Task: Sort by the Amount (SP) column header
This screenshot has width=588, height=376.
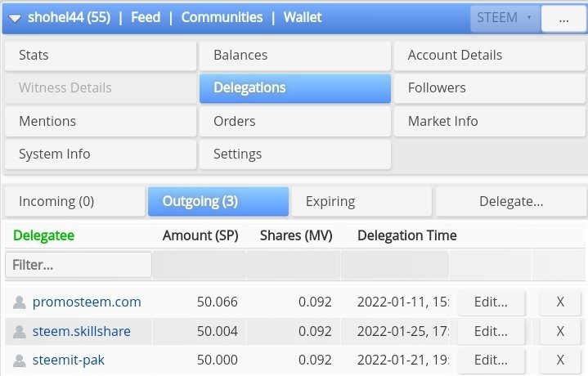Action: [x=200, y=235]
